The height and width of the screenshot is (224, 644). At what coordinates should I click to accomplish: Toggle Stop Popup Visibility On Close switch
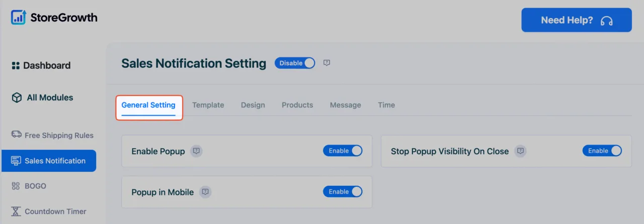click(602, 151)
